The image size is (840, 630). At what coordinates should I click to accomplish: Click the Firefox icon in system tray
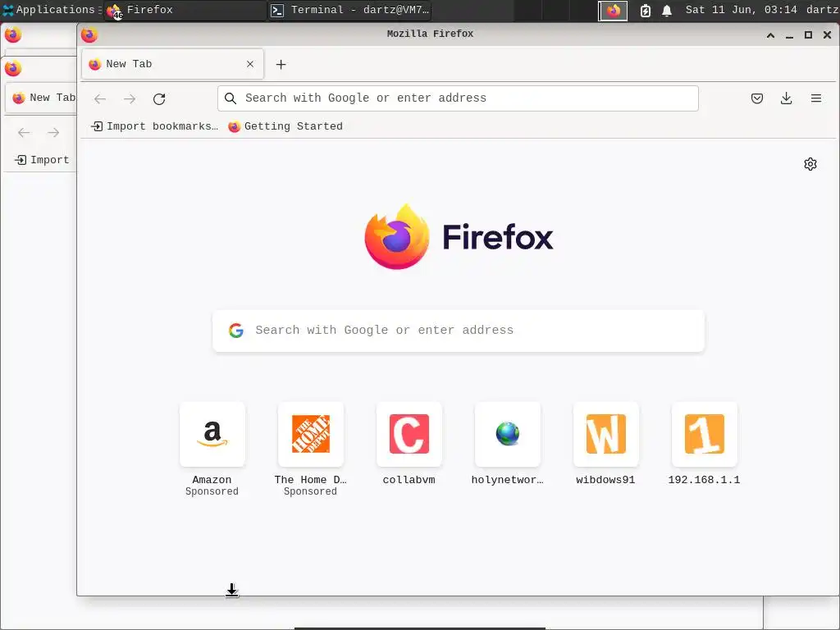(613, 10)
